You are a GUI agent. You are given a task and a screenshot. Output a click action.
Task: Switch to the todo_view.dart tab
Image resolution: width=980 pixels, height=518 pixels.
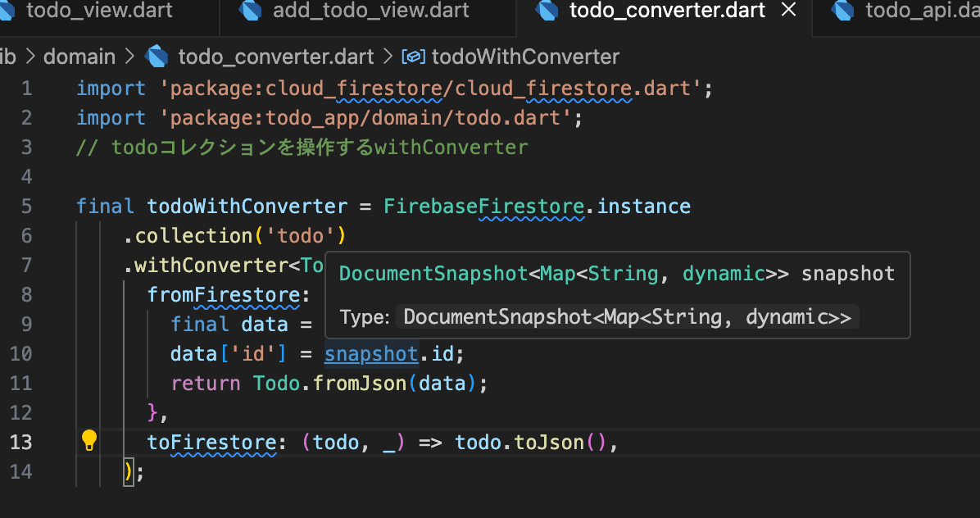coord(100,11)
